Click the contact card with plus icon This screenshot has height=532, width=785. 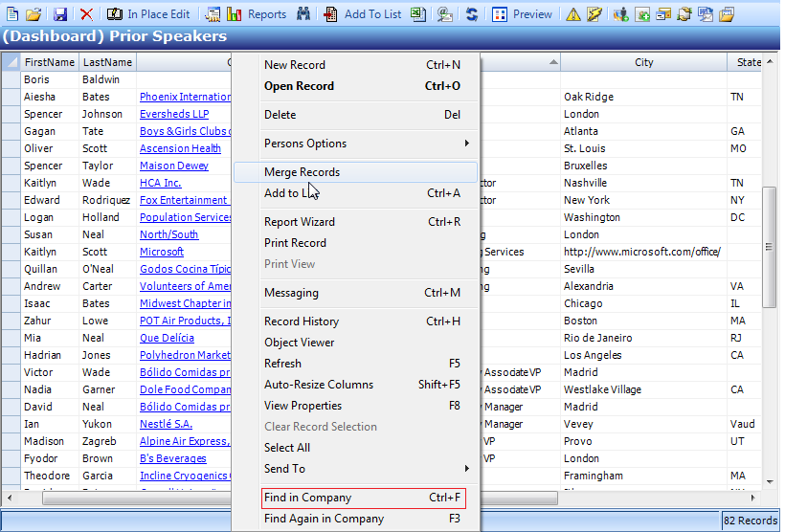click(x=642, y=14)
